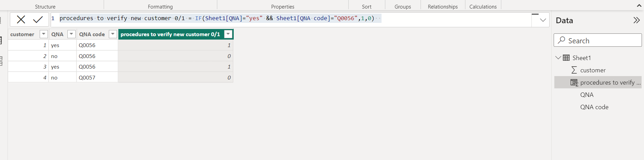644x160 pixels.
Task: Select customer value 4 cell
Action: [28, 77]
